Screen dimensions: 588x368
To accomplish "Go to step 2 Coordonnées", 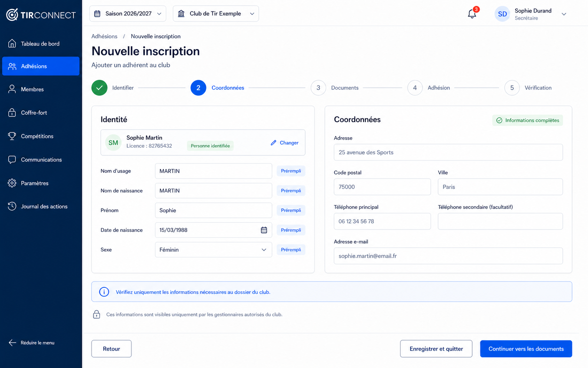I will point(217,88).
